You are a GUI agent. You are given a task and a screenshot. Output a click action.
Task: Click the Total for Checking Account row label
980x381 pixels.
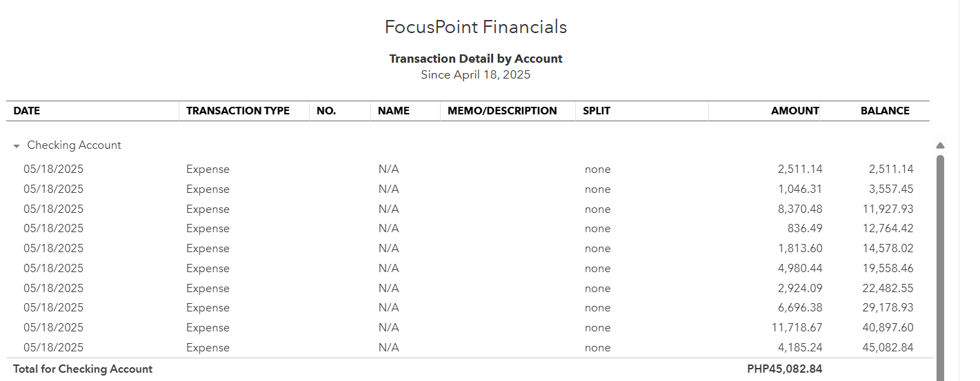pyautogui.click(x=83, y=369)
